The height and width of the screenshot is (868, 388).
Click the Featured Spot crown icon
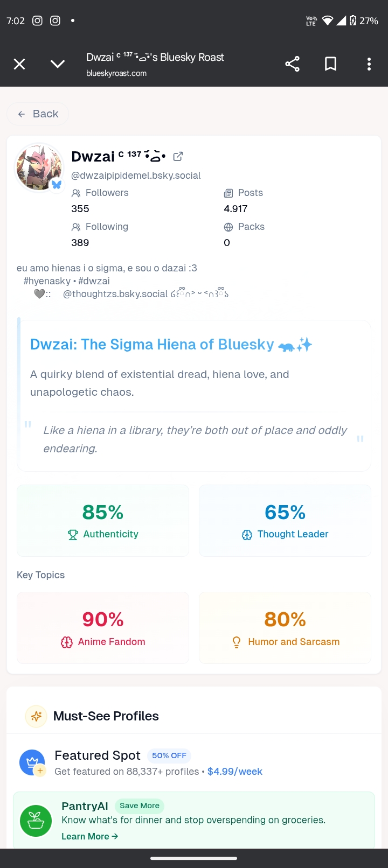(x=32, y=762)
